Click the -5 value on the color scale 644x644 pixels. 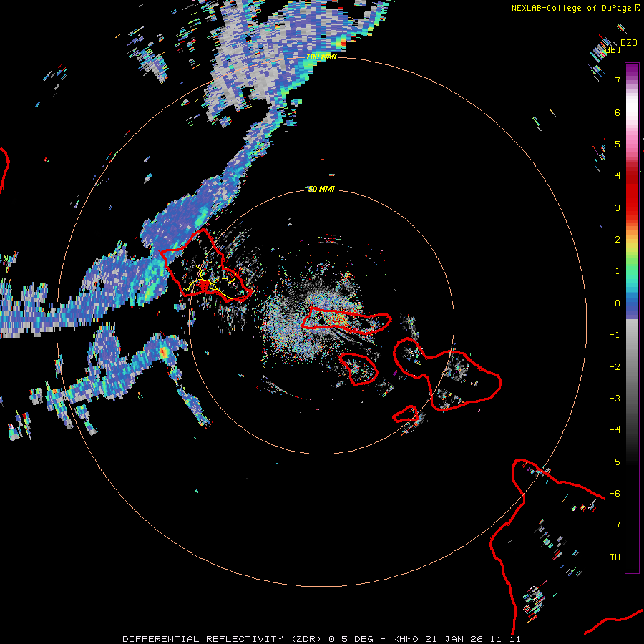coord(615,462)
